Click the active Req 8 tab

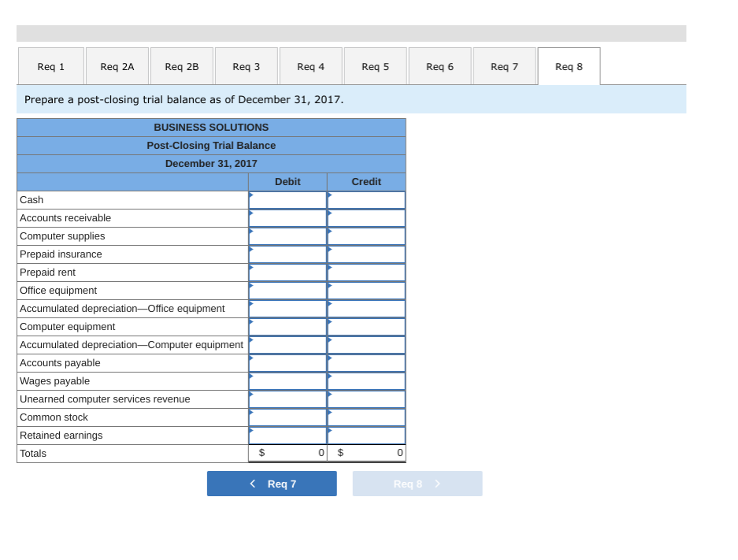coord(569,66)
